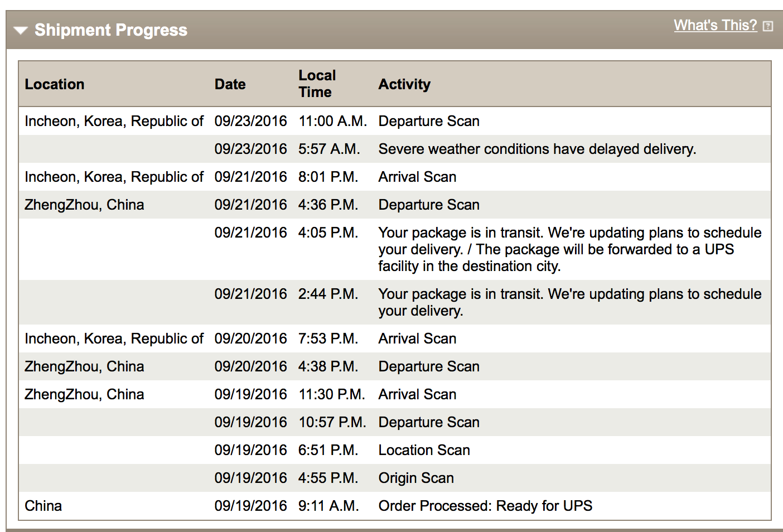This screenshot has width=783, height=532.
Task: Select the Activity column header
Action: tap(404, 84)
